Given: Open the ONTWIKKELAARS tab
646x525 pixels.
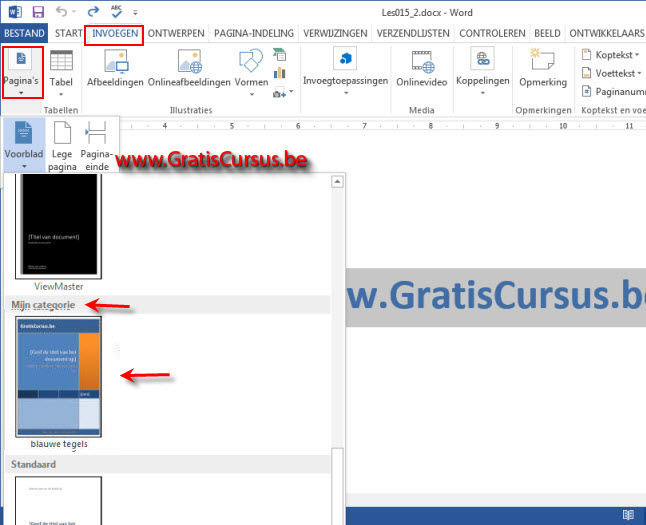Looking at the screenshot, I should pos(606,33).
